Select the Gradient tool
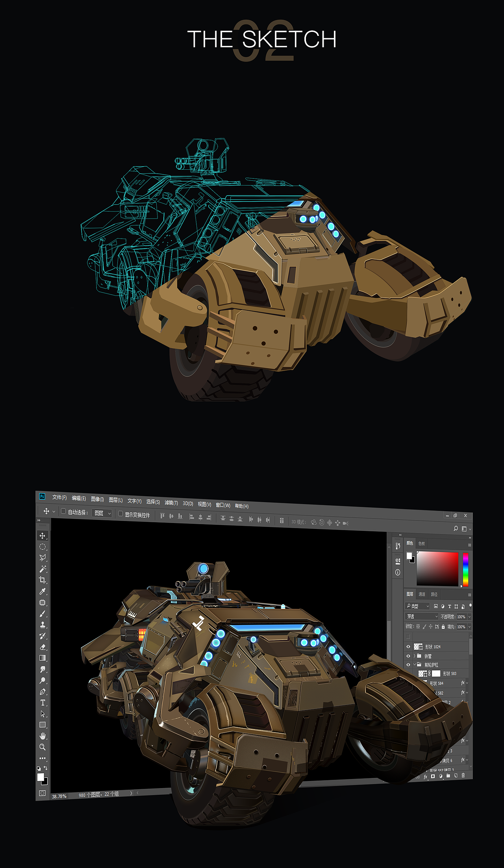This screenshot has height=868, width=504. click(43, 658)
